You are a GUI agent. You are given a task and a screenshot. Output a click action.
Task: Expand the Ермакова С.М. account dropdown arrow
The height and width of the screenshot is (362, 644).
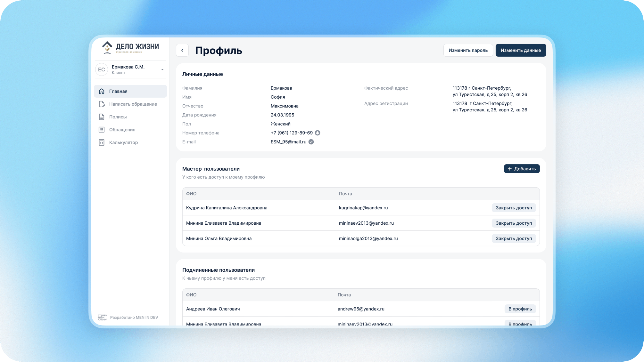[162, 69]
